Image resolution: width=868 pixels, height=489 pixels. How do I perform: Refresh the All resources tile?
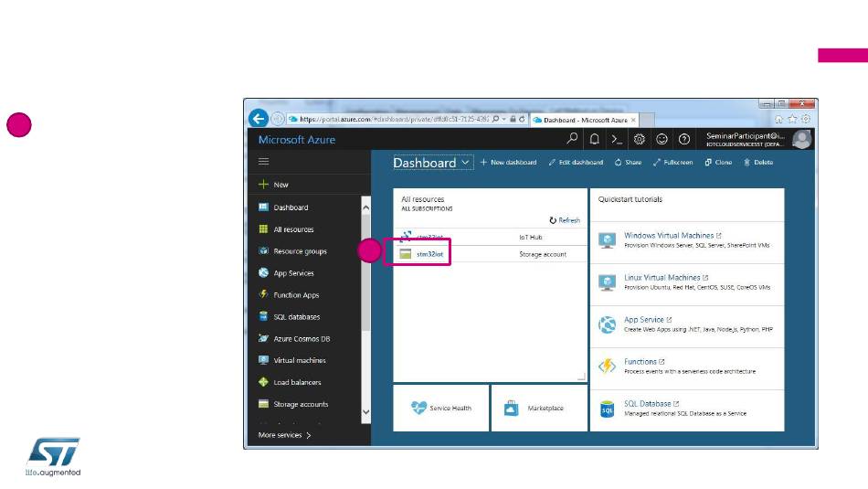pyautogui.click(x=565, y=220)
